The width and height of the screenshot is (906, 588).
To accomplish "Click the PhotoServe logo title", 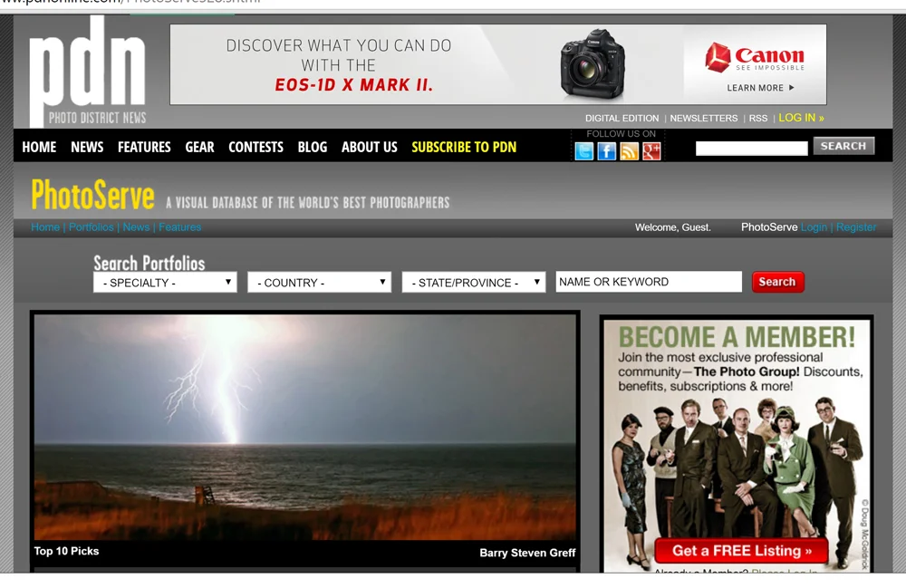I will click(93, 195).
